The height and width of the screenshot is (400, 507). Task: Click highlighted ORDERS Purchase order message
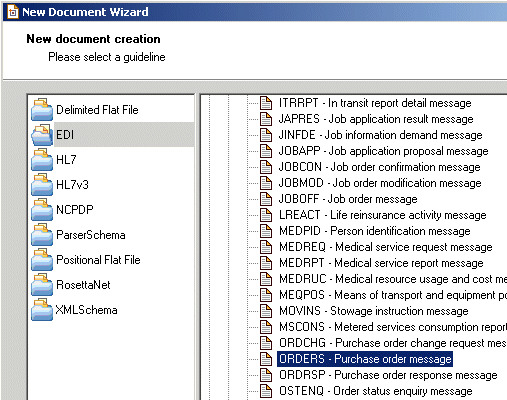365,359
